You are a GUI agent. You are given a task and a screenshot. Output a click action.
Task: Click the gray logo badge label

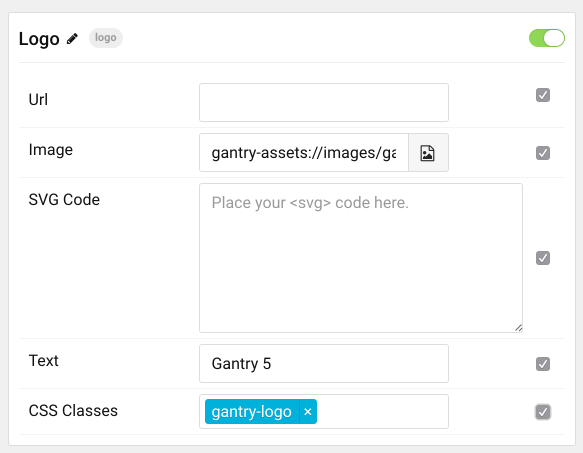click(106, 38)
